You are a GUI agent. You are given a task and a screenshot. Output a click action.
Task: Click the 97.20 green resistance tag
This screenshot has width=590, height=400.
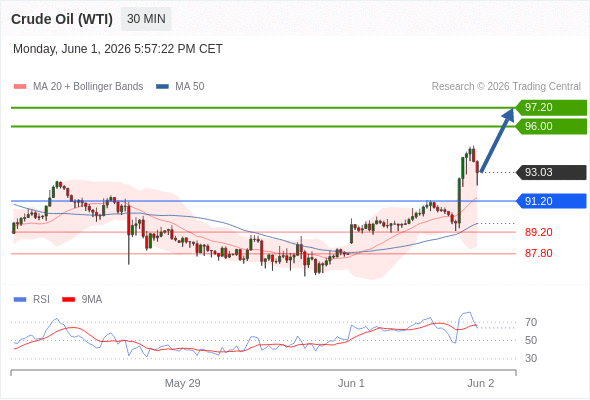point(551,107)
